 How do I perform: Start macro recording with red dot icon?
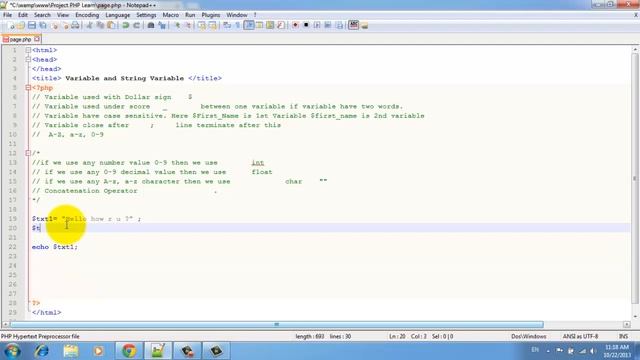[295, 25]
